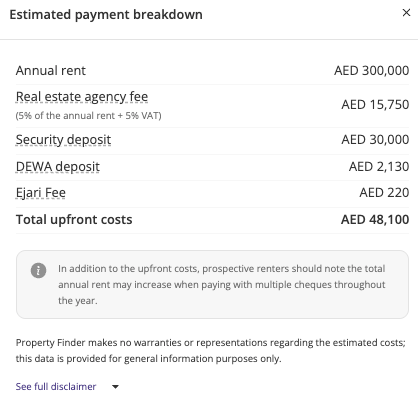Click the Ejari Fee underlined term
The height and width of the screenshot is (412, 418).
click(41, 193)
